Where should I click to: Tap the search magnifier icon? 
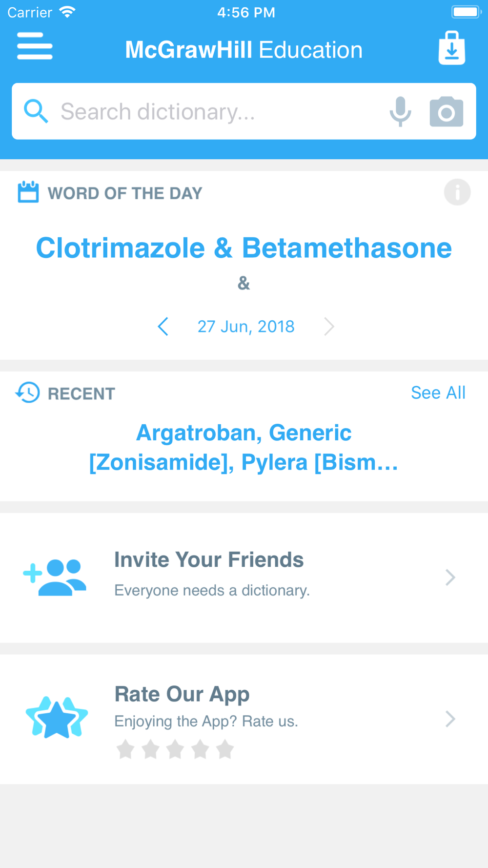[36, 111]
